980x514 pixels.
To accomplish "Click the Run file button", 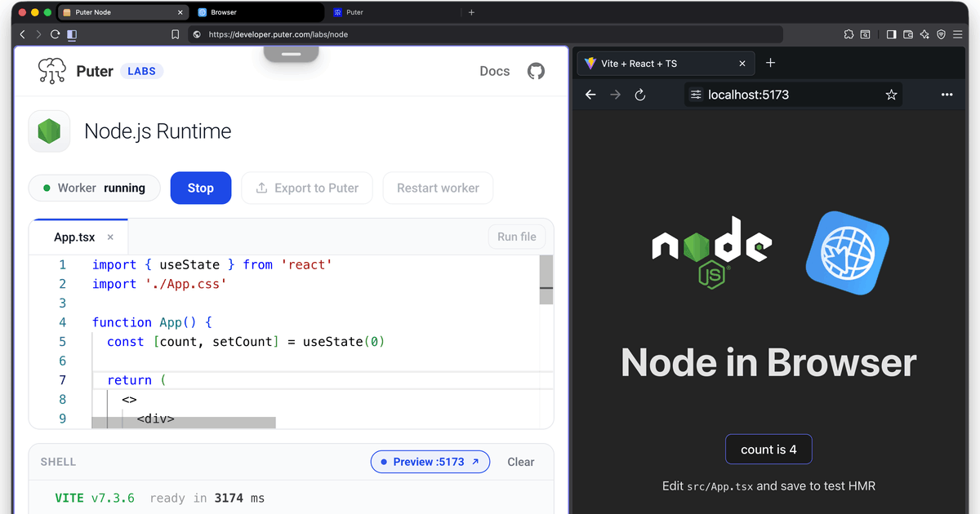I will point(517,237).
